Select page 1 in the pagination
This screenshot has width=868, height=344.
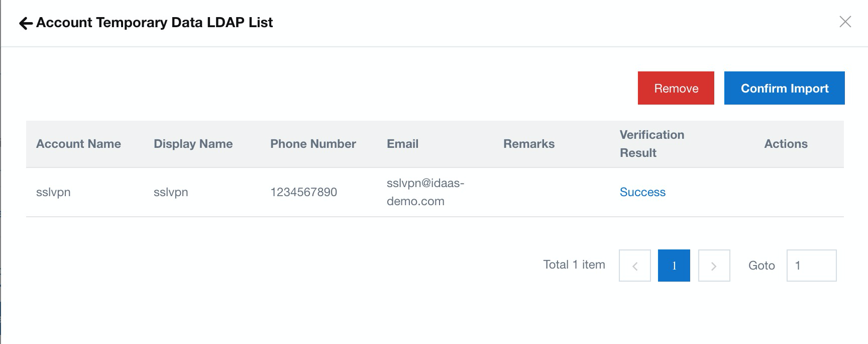pos(674,266)
